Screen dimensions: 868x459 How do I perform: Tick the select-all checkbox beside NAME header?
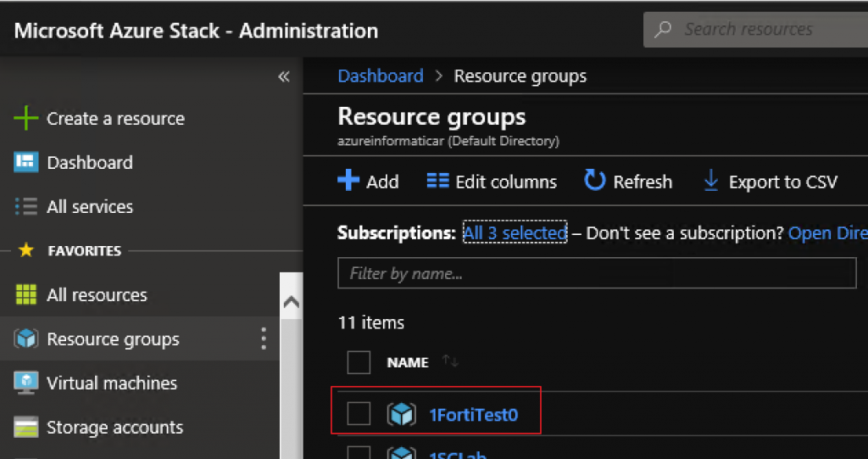point(359,362)
